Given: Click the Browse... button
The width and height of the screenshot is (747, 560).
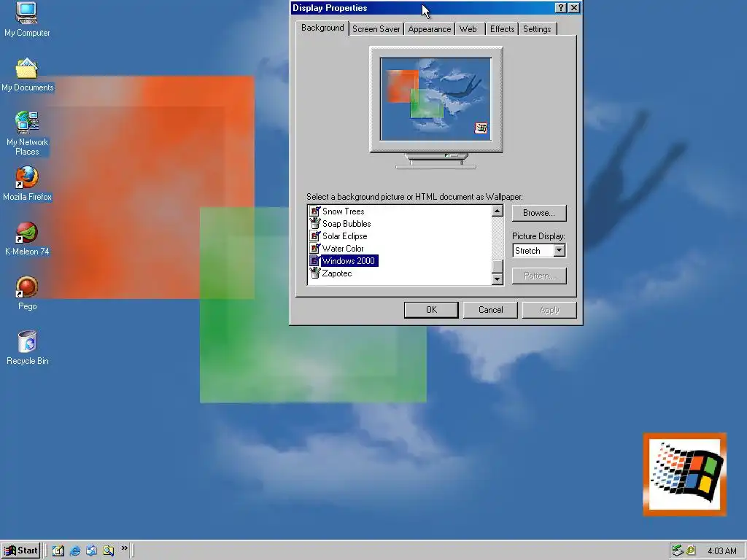Looking at the screenshot, I should pos(539,213).
